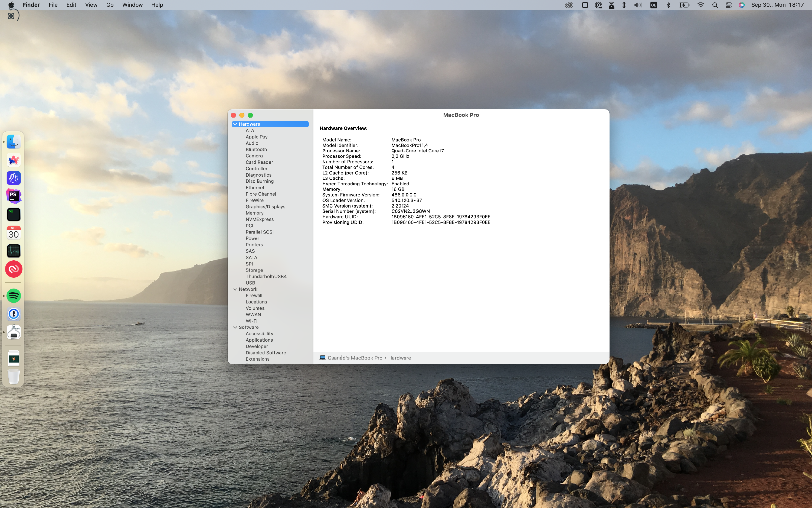Open the View menu

click(91, 5)
